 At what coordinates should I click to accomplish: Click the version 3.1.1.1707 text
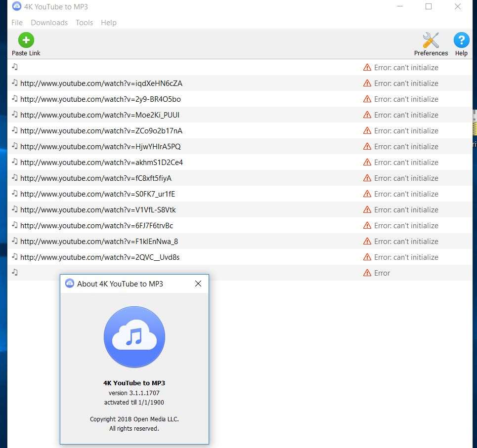134,393
